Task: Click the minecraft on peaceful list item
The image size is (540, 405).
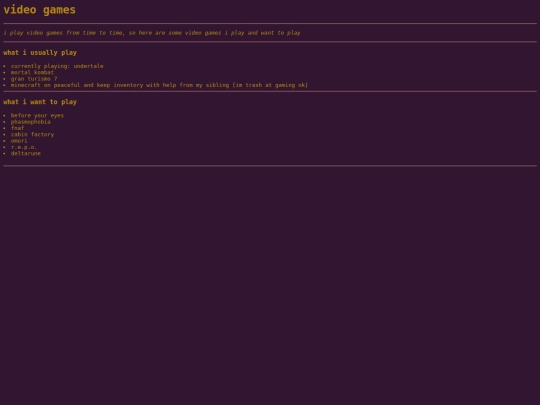Action: [x=159, y=85]
